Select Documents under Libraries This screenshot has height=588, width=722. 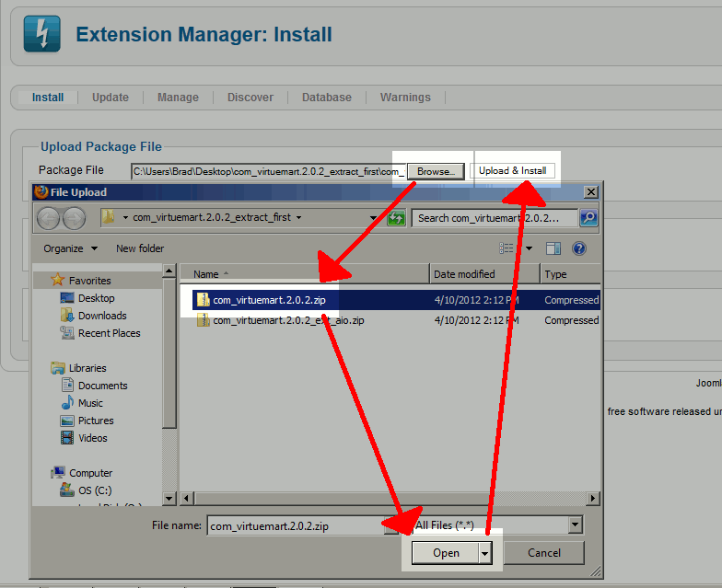(102, 386)
